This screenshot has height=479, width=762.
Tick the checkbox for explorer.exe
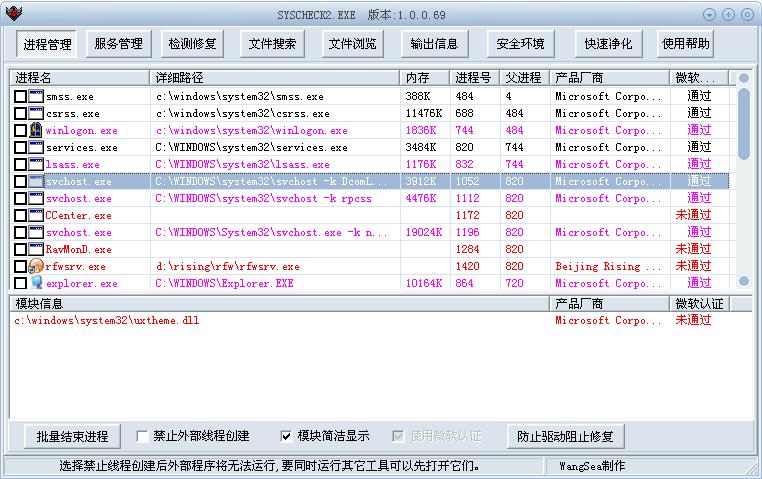click(20, 283)
